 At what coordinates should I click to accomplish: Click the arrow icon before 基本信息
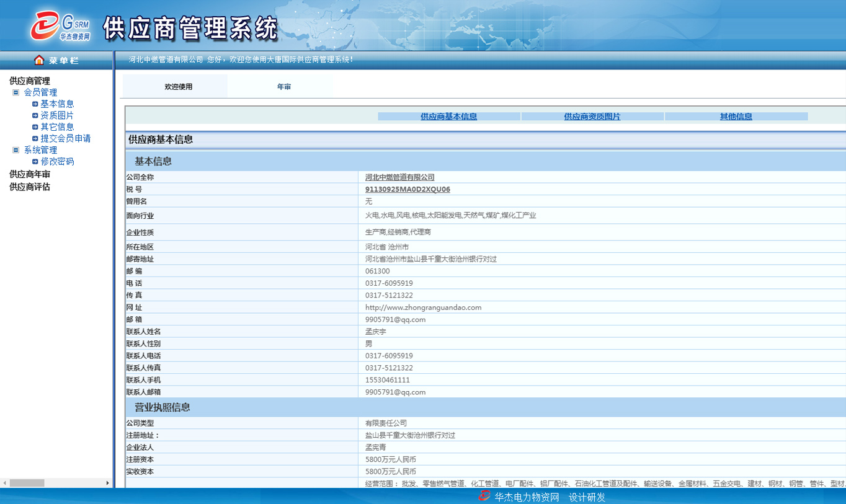coord(35,104)
